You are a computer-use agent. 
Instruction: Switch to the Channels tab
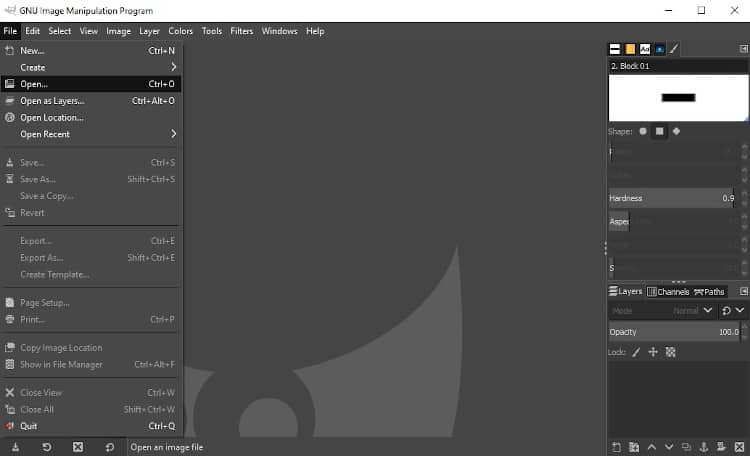(668, 291)
